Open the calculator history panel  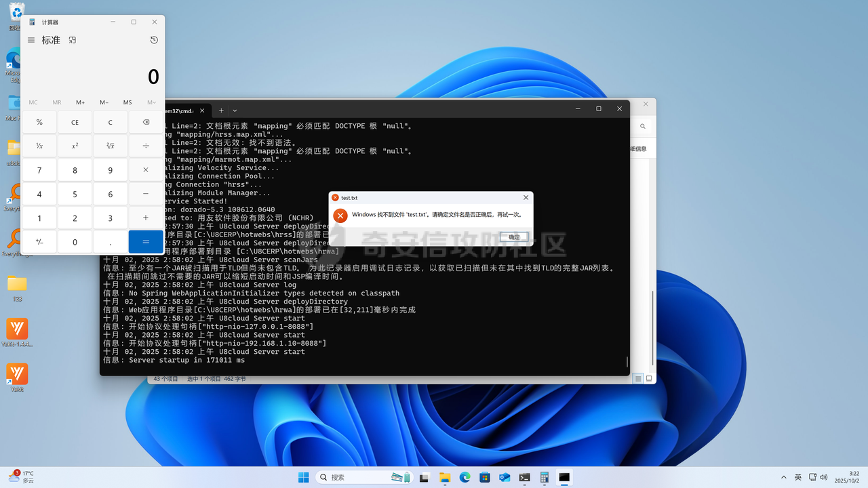coord(154,40)
